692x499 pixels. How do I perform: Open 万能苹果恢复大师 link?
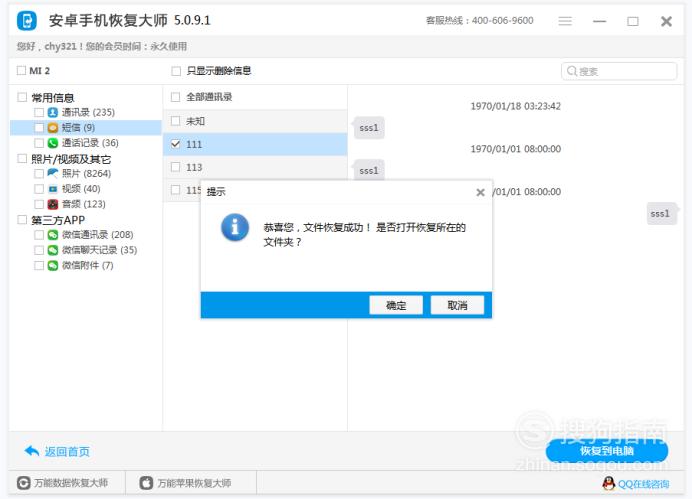194,483
